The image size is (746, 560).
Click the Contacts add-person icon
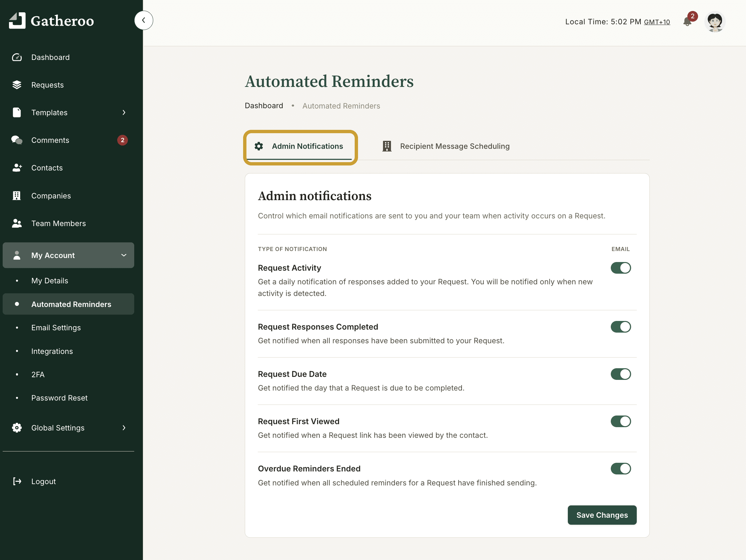(x=17, y=168)
